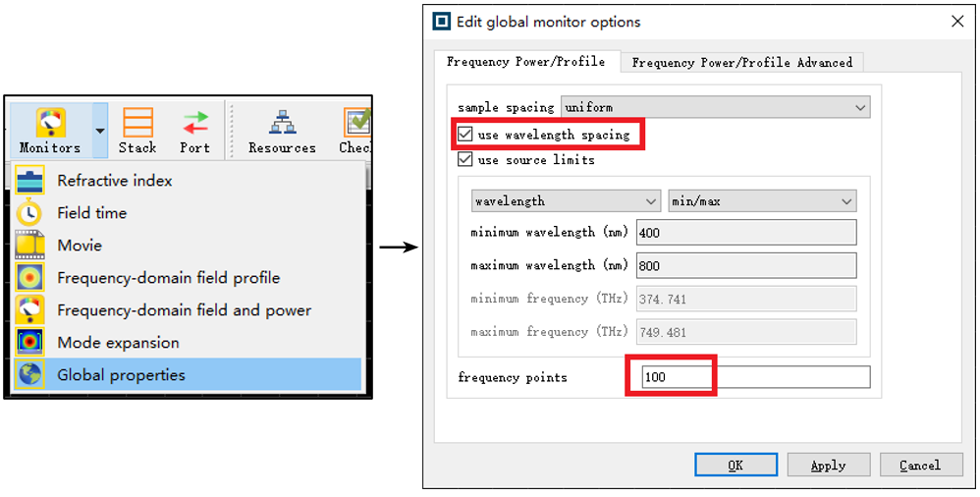Choose the Field time monitor icon
Screen dimensions: 980x497
point(29,213)
